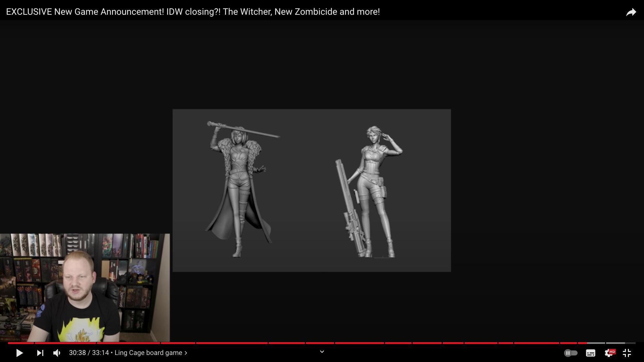Toggle the autoplay switch

pyautogui.click(x=571, y=353)
